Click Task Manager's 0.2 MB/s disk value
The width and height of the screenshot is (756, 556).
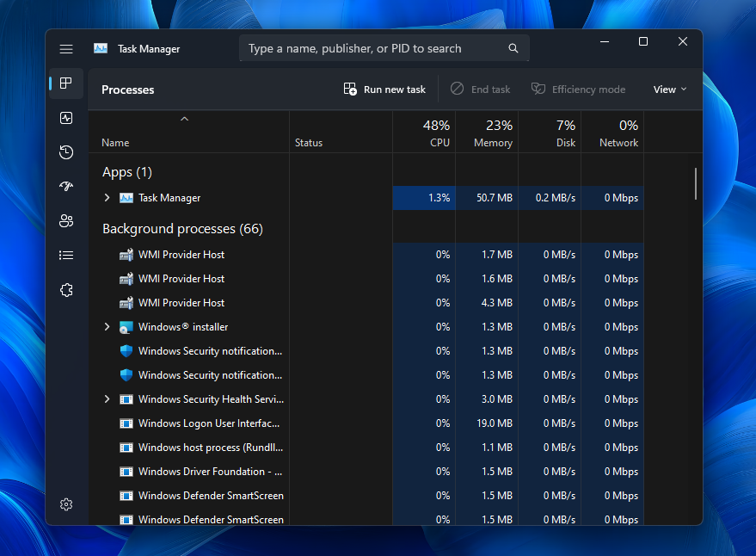[x=556, y=198]
